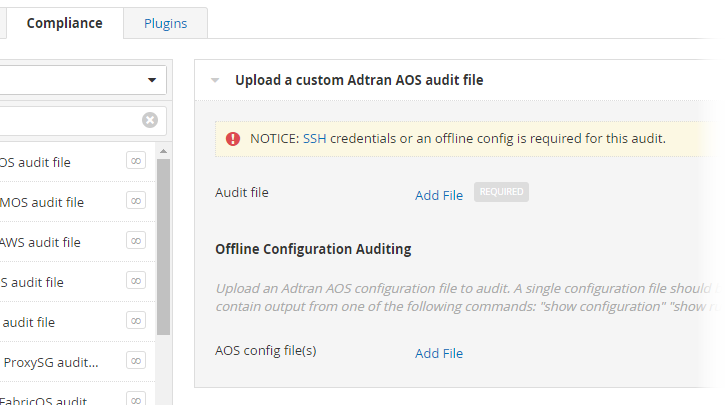Click the red warning icon in the notice
This screenshot has width=726, height=405.
(233, 139)
